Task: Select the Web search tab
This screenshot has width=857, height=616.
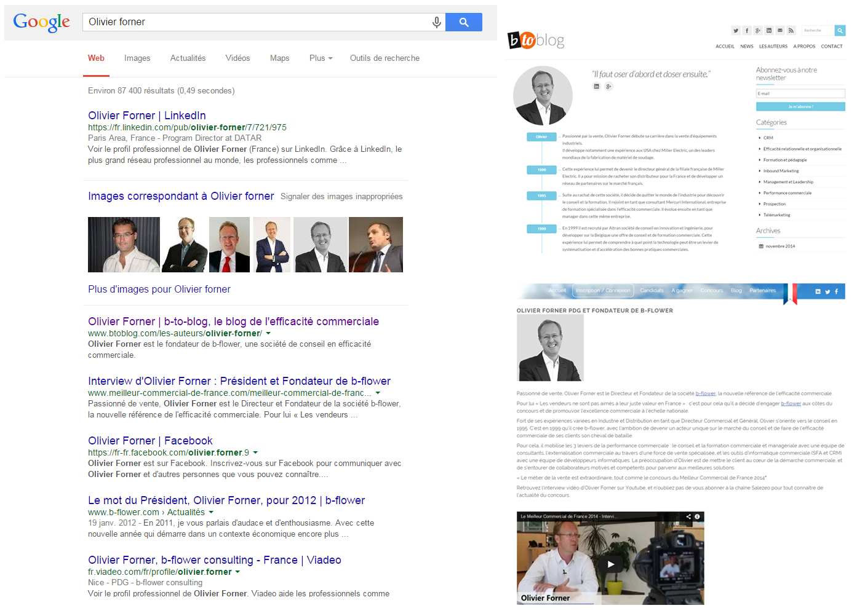Action: 96,58
